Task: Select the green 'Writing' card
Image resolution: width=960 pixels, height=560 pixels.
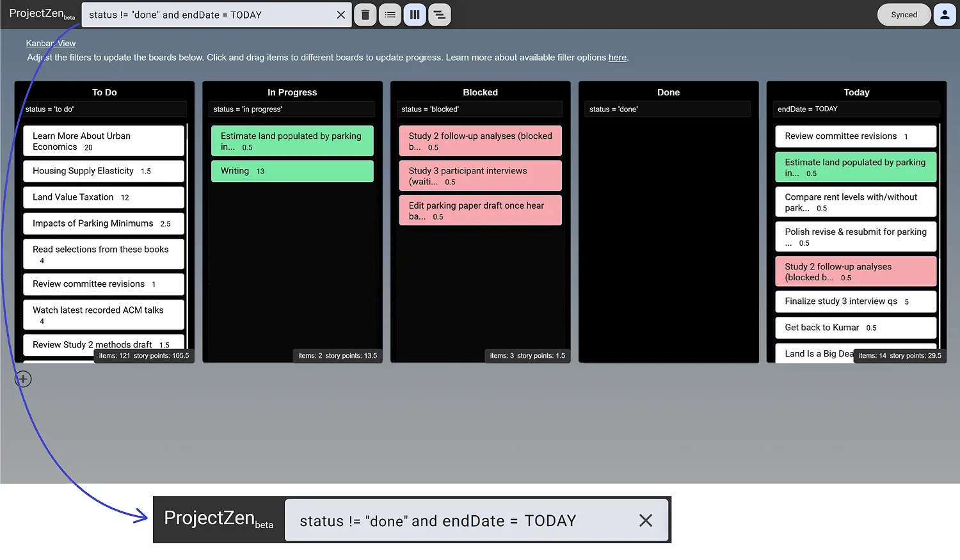Action: tap(292, 171)
